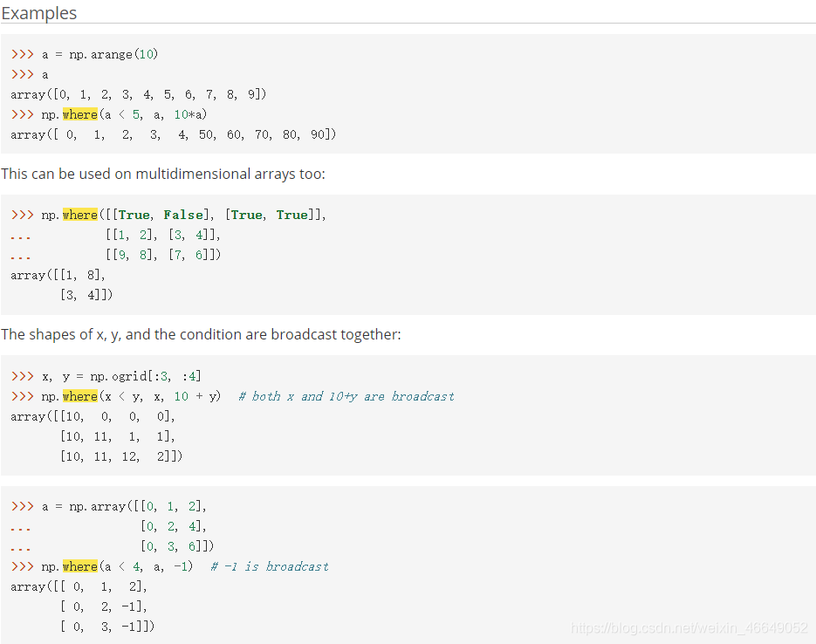Click the output row "[10, 11, 1, 1],"
The image size is (816, 644).
(x=118, y=436)
